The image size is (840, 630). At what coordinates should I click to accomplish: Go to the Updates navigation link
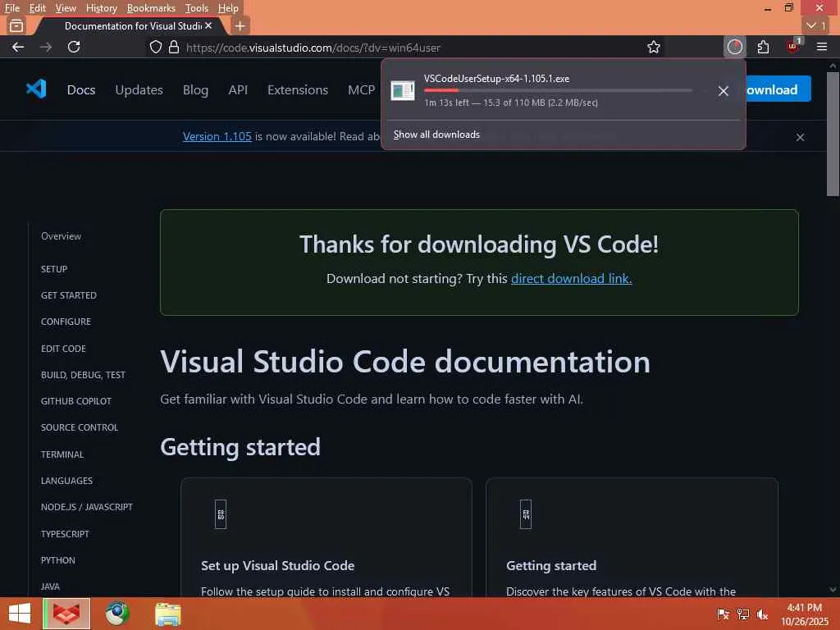point(139,89)
